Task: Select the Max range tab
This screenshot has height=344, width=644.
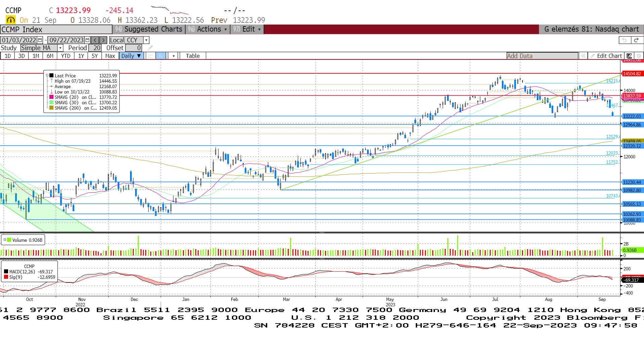Action: coord(110,56)
